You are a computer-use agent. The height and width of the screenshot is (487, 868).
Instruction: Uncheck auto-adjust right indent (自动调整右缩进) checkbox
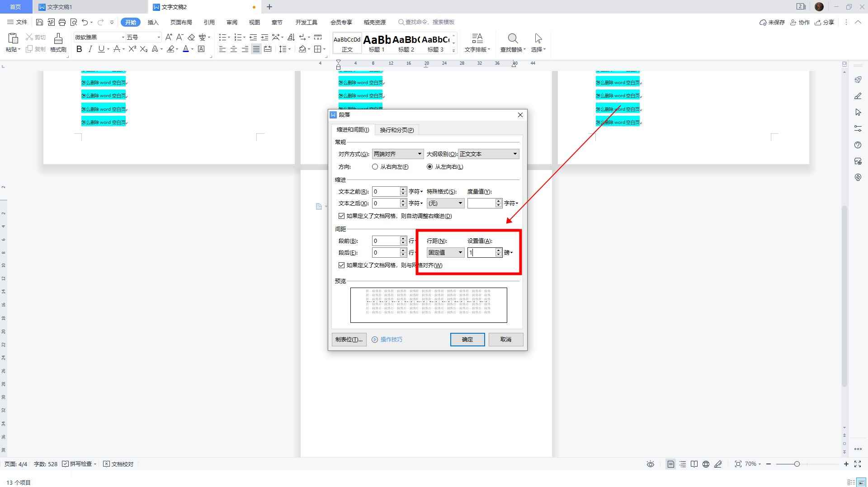pos(341,216)
